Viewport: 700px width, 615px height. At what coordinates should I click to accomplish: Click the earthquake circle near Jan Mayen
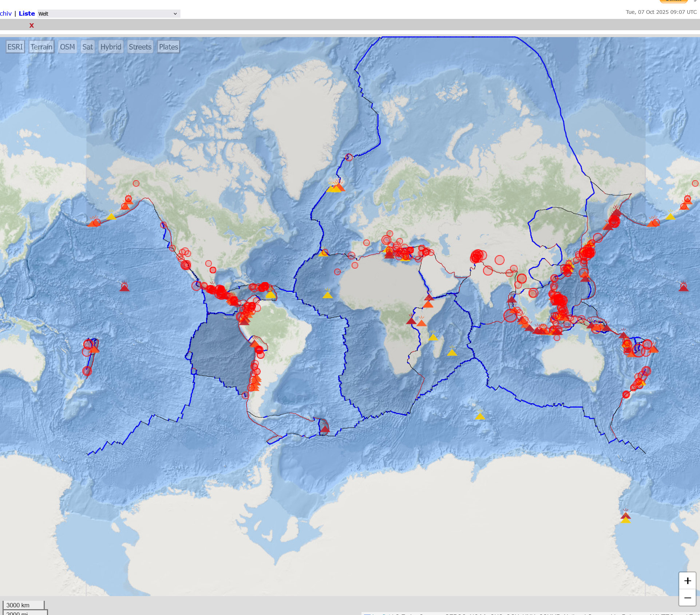tap(349, 157)
